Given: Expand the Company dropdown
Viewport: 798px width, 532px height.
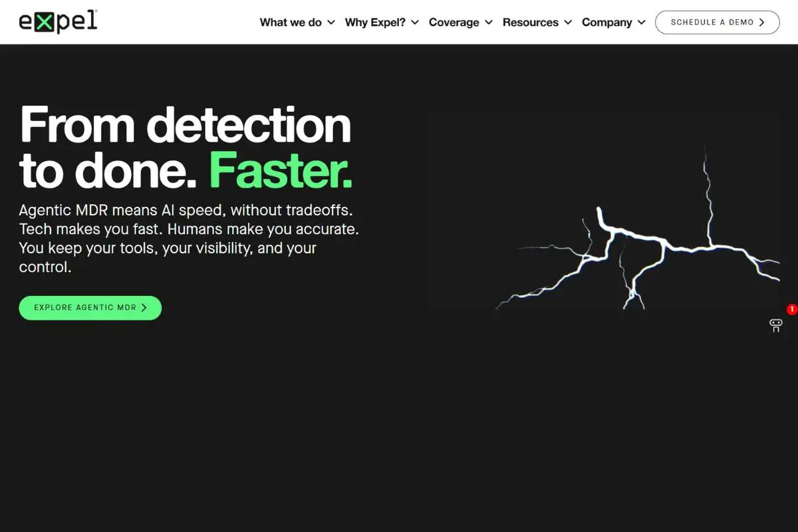Looking at the screenshot, I should coord(614,22).
